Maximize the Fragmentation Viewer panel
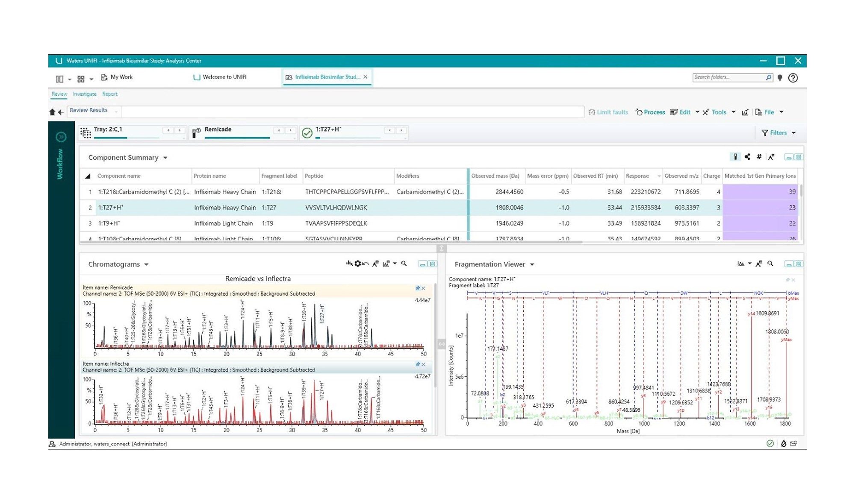 [x=798, y=264]
